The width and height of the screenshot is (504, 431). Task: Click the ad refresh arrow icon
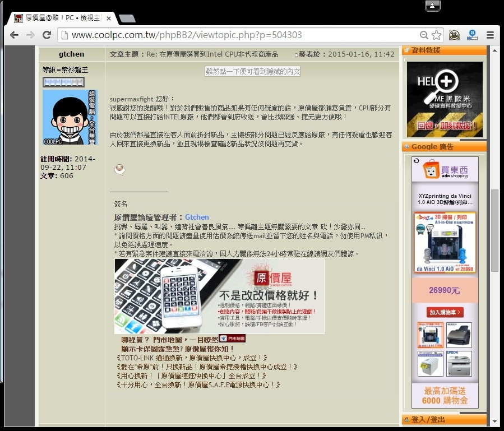point(416,161)
